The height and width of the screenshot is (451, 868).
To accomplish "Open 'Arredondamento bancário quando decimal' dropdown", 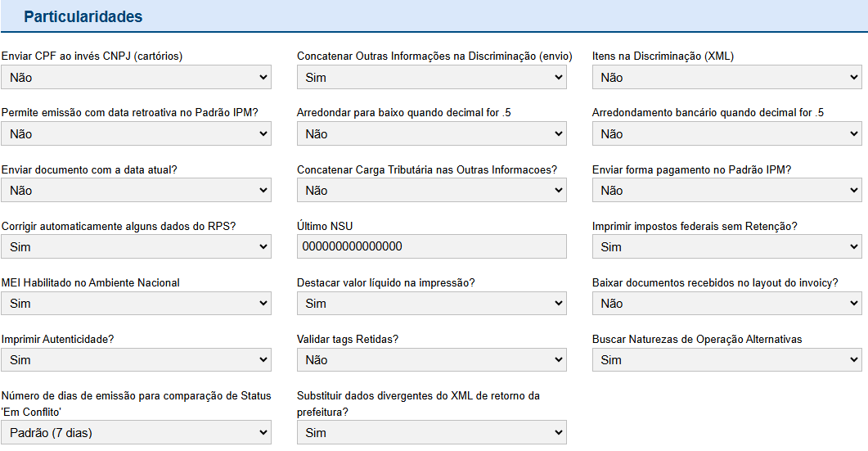I will click(726, 134).
